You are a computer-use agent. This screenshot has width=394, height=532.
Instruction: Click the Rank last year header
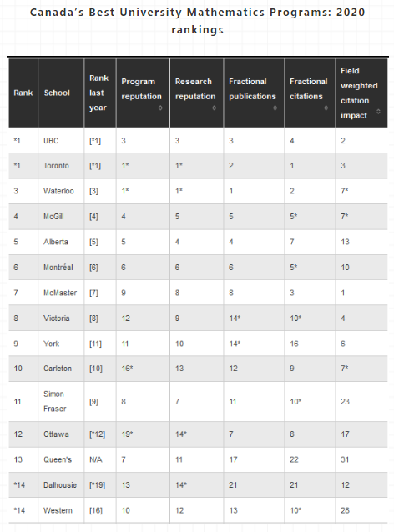tap(100, 93)
